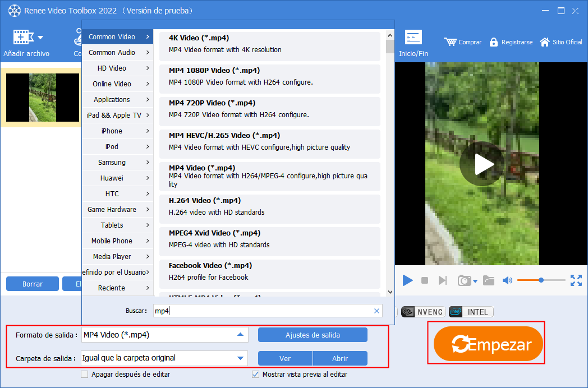Screen dimensions: 588x388
Task: Stop playback with the square stop button
Action: click(425, 280)
